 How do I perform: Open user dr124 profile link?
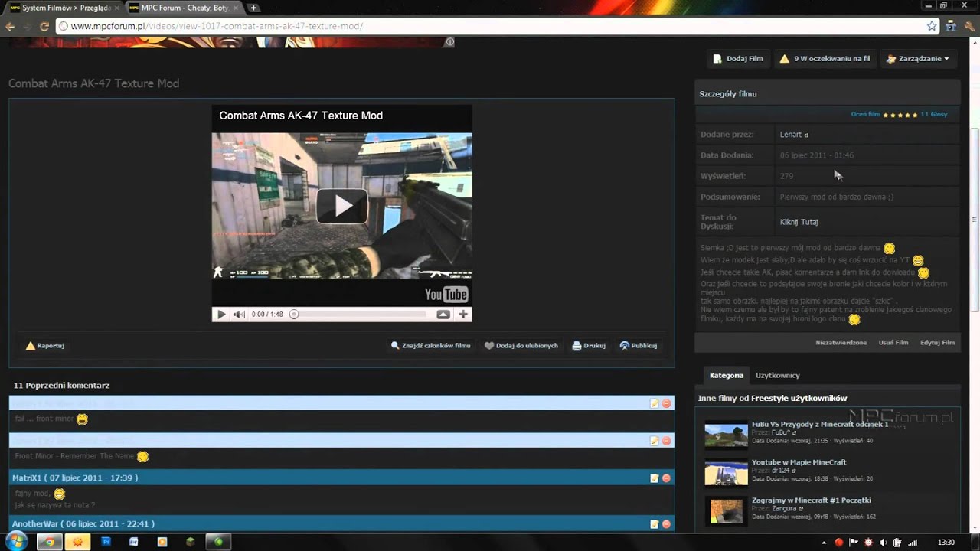(782, 471)
